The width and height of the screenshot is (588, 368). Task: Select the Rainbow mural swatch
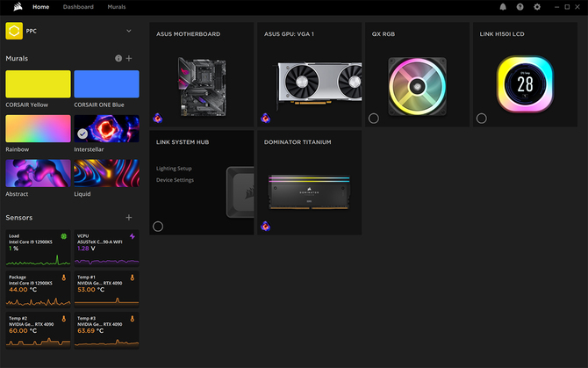point(38,129)
